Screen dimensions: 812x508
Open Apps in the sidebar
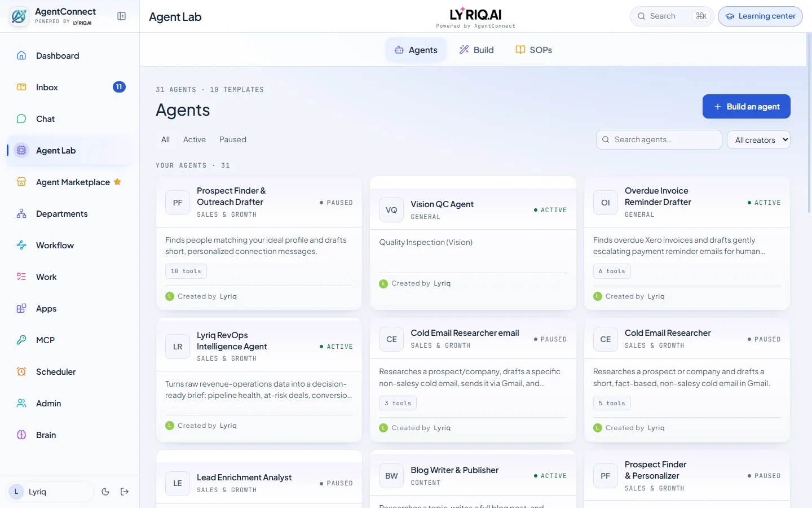pyautogui.click(x=70, y=309)
